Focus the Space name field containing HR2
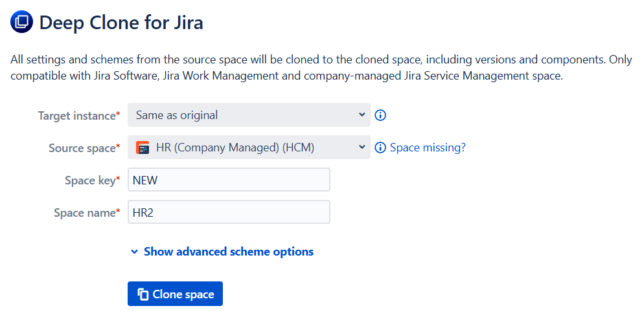 pyautogui.click(x=229, y=213)
